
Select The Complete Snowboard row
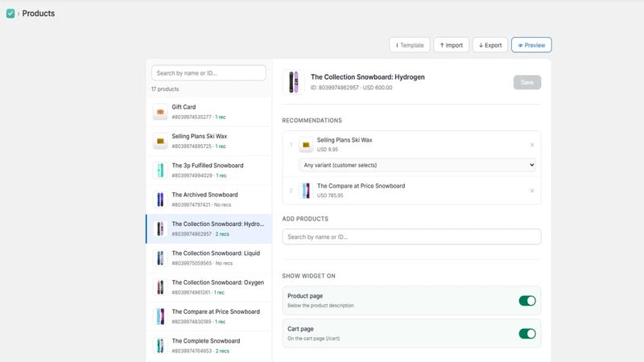209,346
